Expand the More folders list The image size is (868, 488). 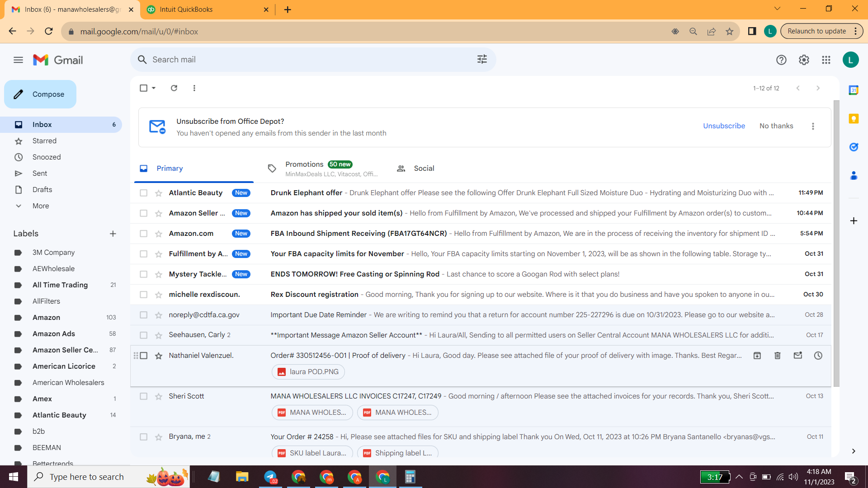(x=61, y=206)
